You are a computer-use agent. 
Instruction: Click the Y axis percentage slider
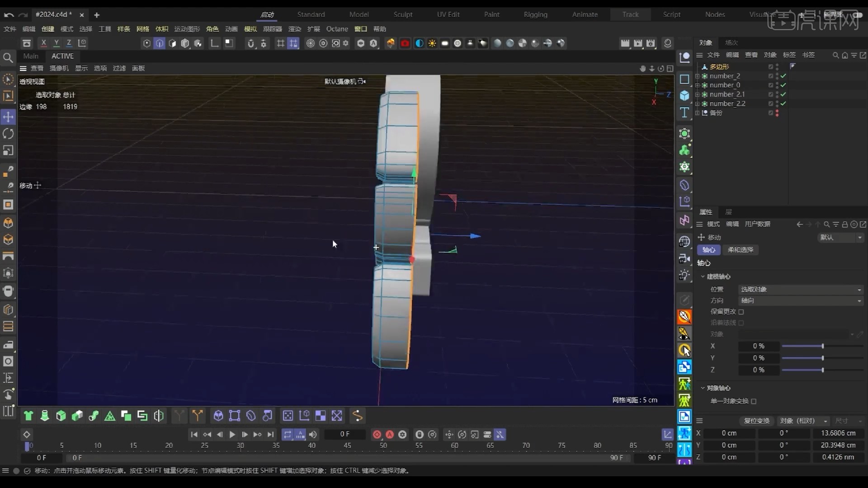[823, 358]
